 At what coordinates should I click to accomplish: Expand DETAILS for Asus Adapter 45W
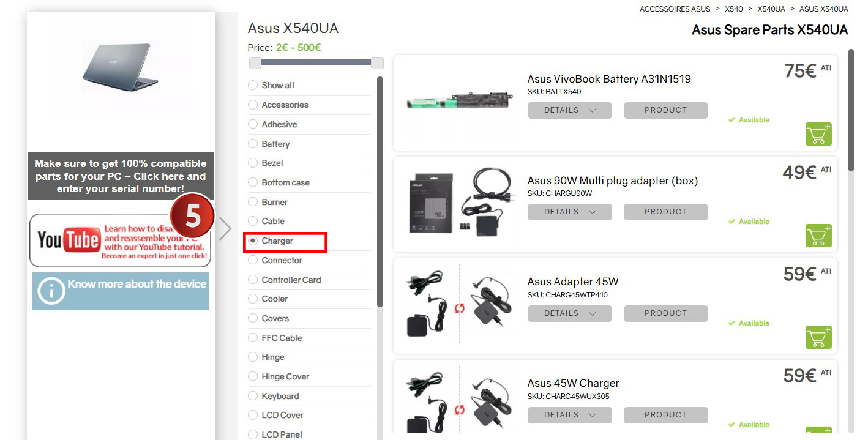point(570,313)
